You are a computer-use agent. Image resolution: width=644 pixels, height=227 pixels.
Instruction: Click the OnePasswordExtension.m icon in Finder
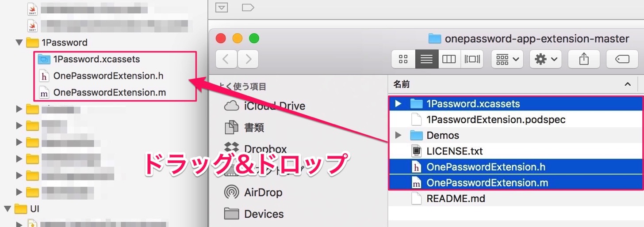click(416, 183)
